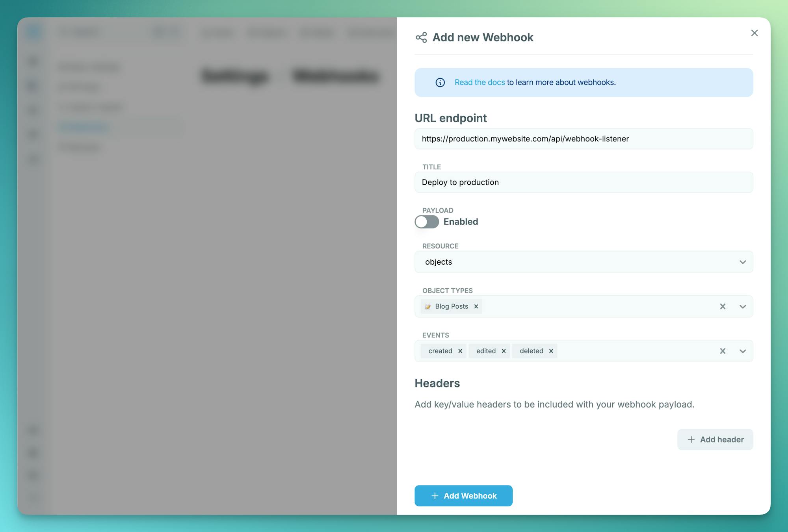Click into the URL endpoint field

[x=583, y=139]
